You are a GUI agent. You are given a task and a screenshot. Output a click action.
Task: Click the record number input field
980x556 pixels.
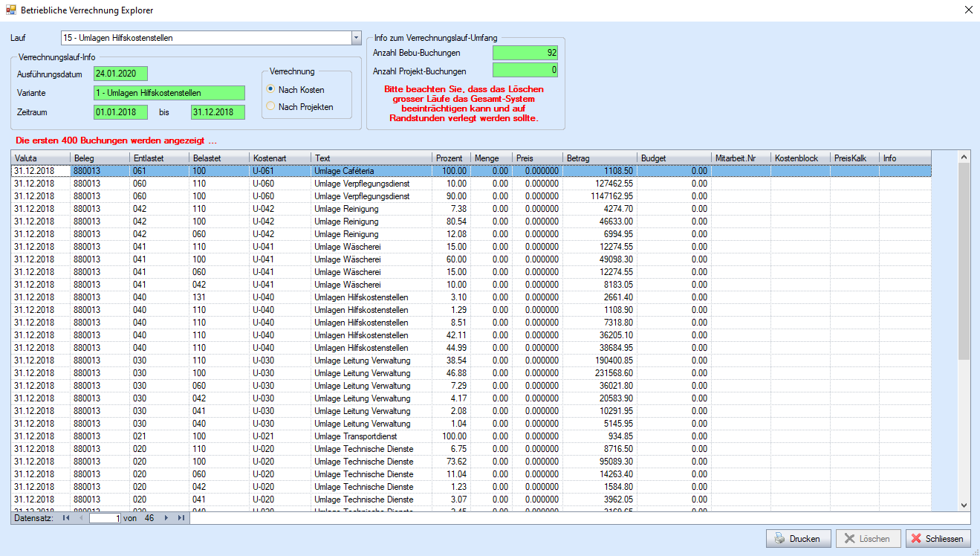pos(104,518)
